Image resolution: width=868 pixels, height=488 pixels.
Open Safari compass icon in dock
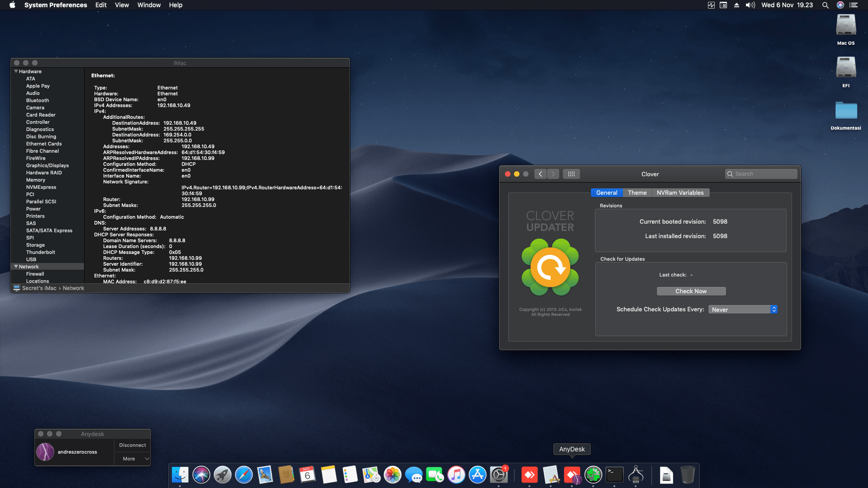(x=244, y=475)
